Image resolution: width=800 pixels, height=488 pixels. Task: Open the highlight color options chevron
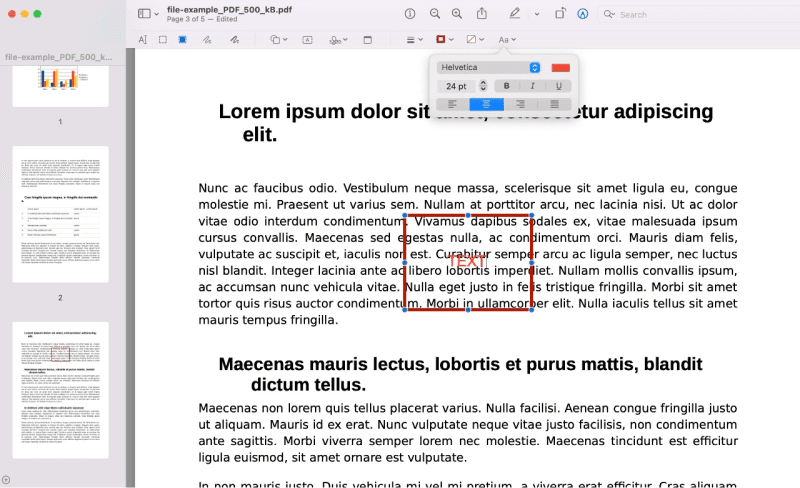537,14
